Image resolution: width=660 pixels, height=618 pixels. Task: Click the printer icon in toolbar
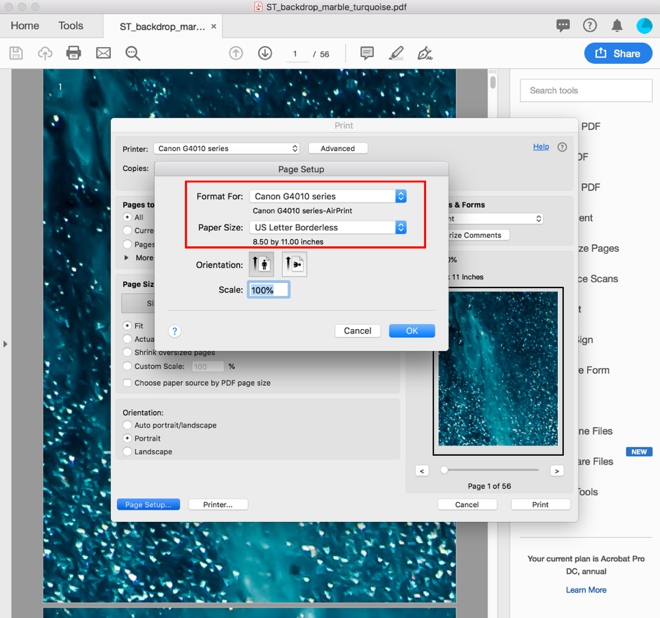(74, 53)
